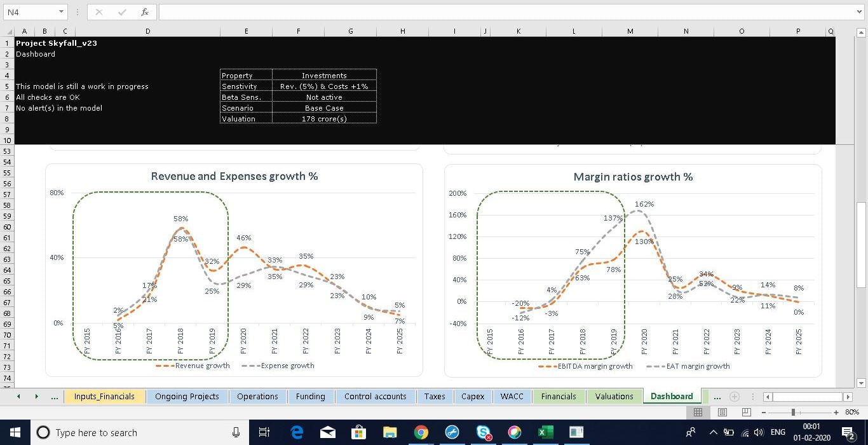Switch to the Valuations sheet tab
This screenshot has height=445, width=868.
614,396
